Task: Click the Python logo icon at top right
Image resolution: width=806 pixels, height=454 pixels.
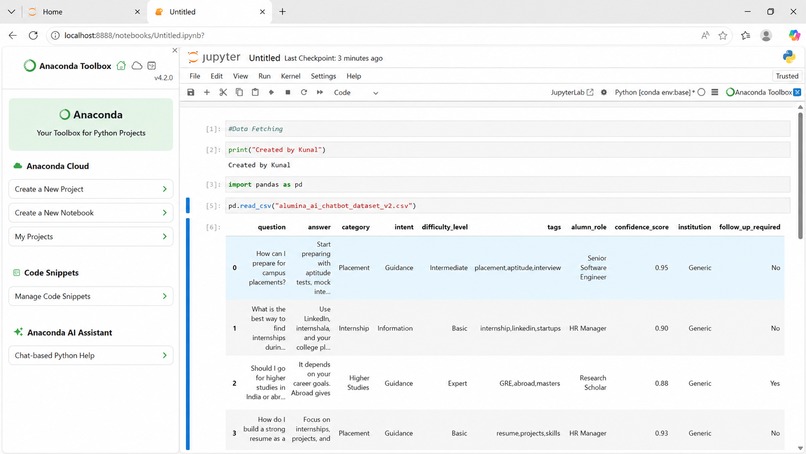Action: 789,57
